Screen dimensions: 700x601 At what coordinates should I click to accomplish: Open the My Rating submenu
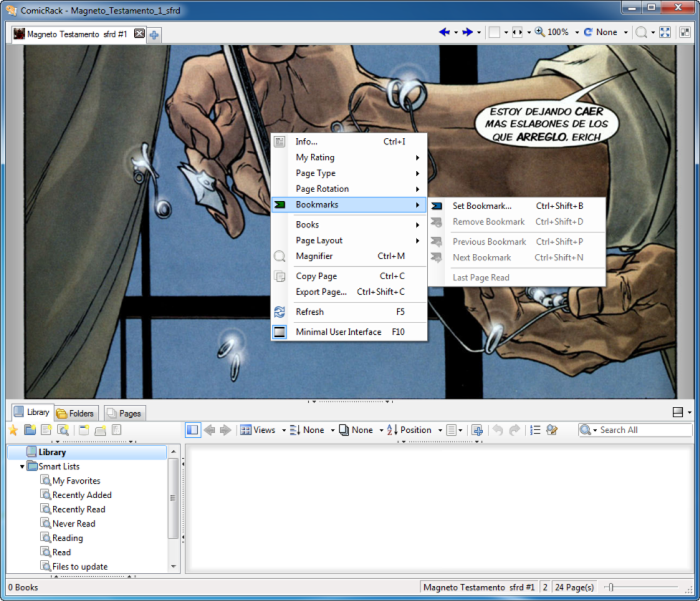point(349,158)
